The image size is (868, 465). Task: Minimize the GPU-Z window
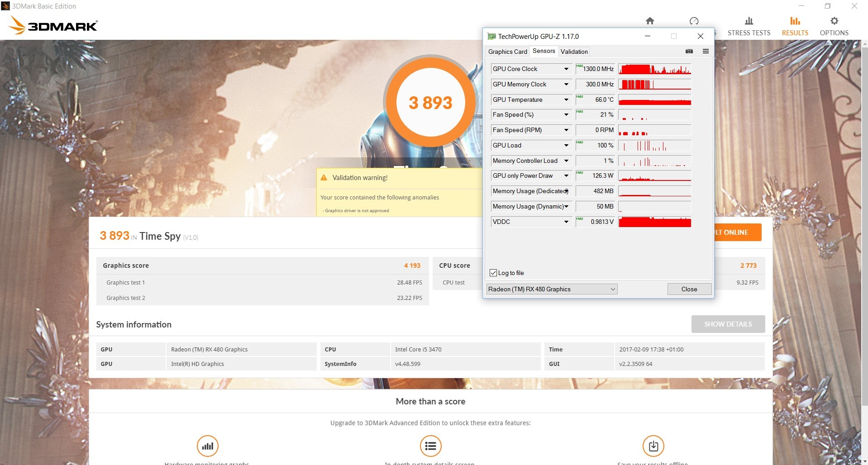(648, 36)
